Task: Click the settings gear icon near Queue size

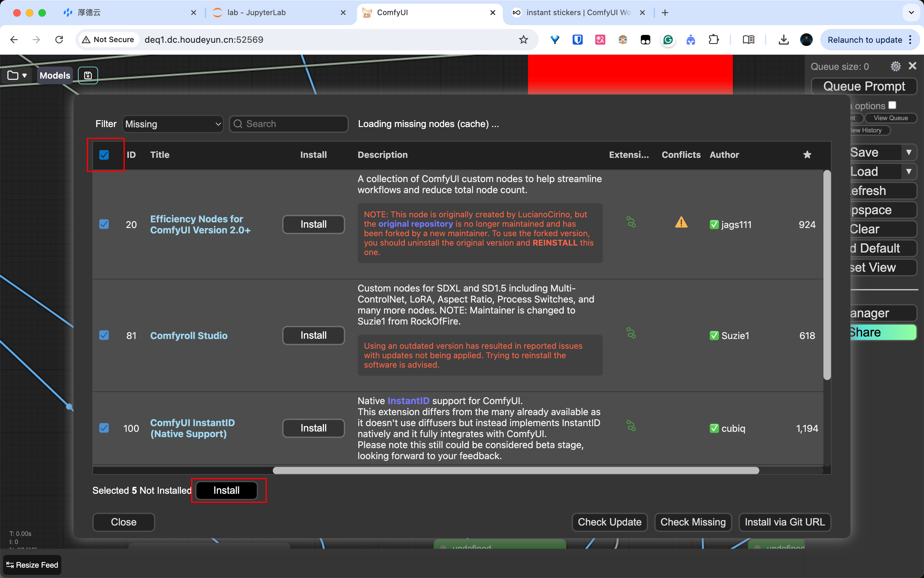Action: (x=895, y=67)
